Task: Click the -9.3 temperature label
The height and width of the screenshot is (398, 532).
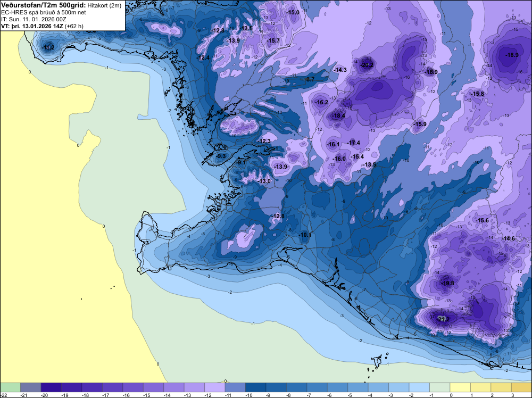Action: (221, 156)
